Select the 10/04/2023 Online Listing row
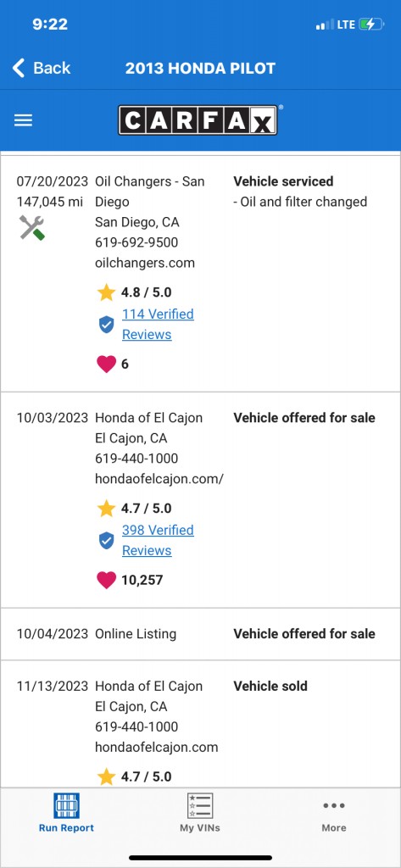Screen dimensions: 401x868 coord(200,634)
